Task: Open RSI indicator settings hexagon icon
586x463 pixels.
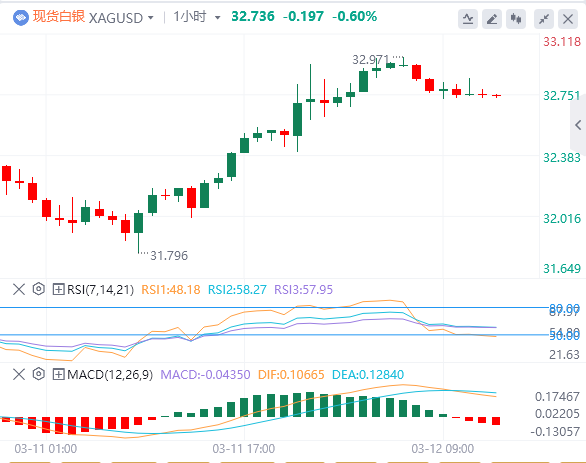Action: coord(38,289)
